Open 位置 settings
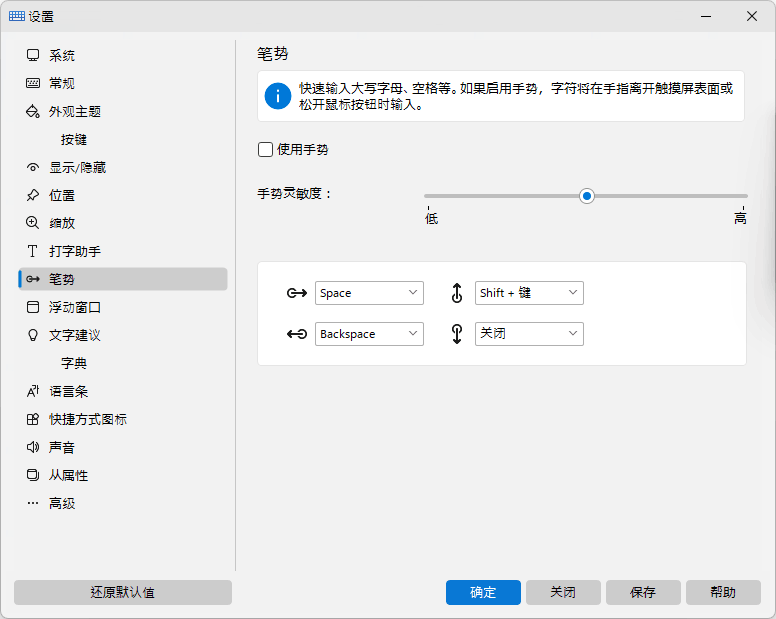Image resolution: width=776 pixels, height=619 pixels. click(x=123, y=195)
